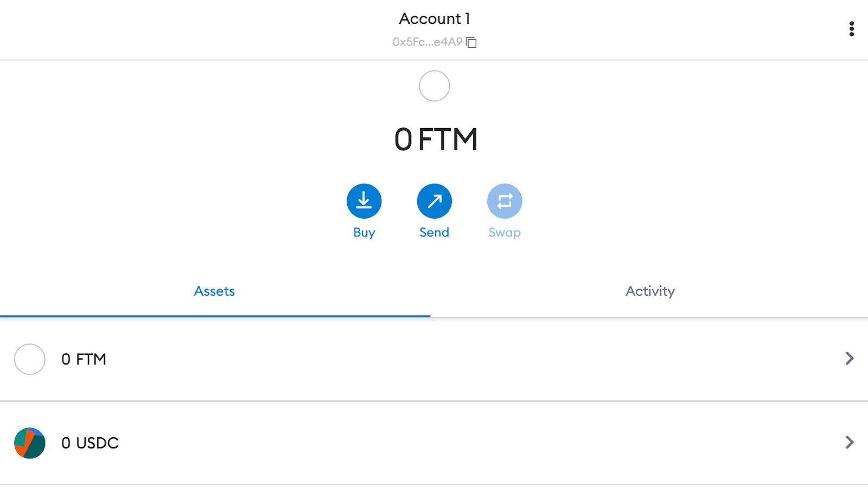Switch to the Activity tab
Screen dimensions: 868x491
pyautogui.click(x=650, y=291)
